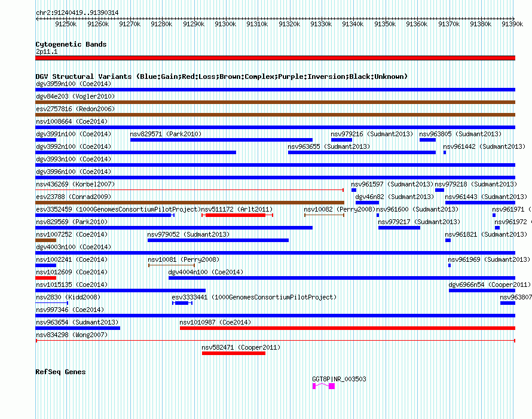Click the nsv961821 (Sudmant2013) label
This screenshot has height=419, width=532.
click(486, 234)
